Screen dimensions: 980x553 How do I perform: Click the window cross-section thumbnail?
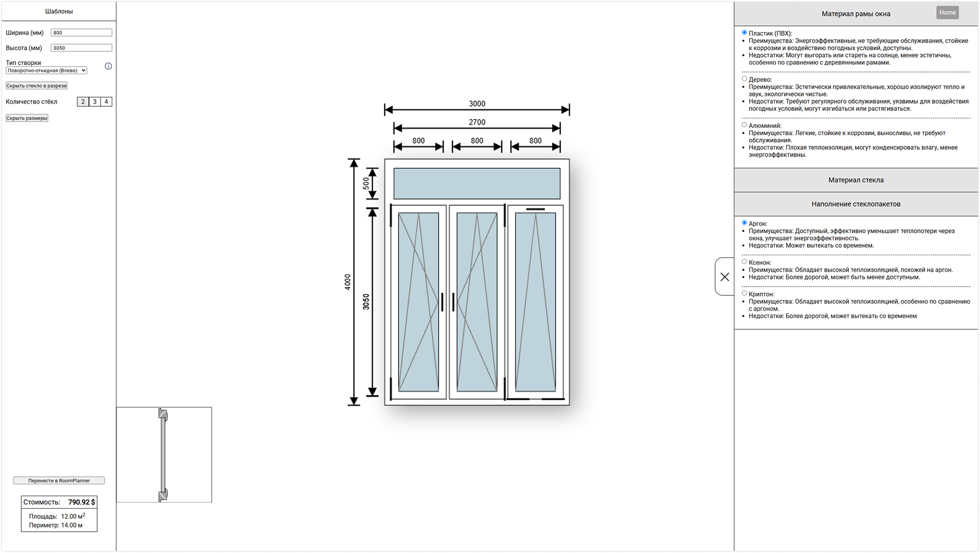tap(164, 455)
